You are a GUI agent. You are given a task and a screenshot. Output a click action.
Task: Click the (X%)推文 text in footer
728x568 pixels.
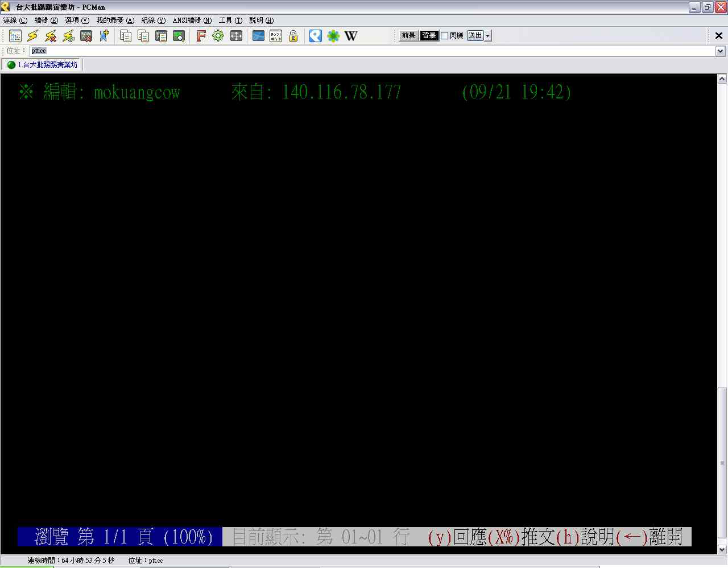(x=521, y=537)
